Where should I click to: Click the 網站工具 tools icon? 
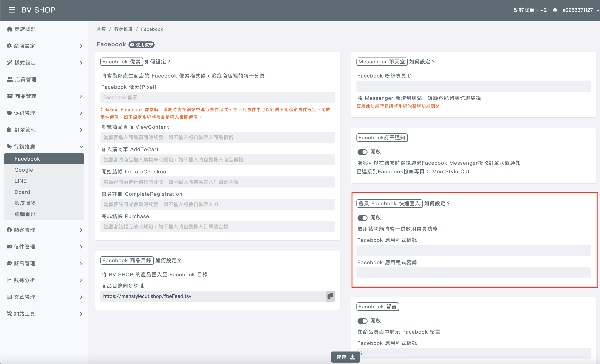(9, 314)
